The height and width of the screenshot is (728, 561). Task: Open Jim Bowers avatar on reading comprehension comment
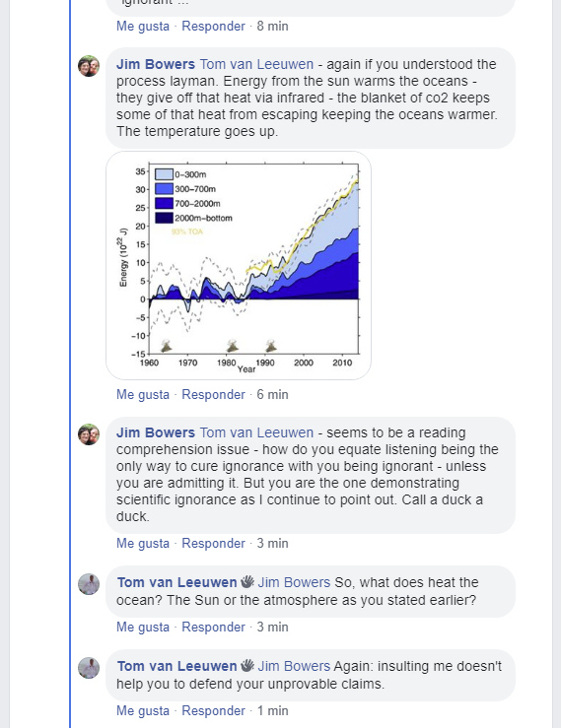pos(89,434)
